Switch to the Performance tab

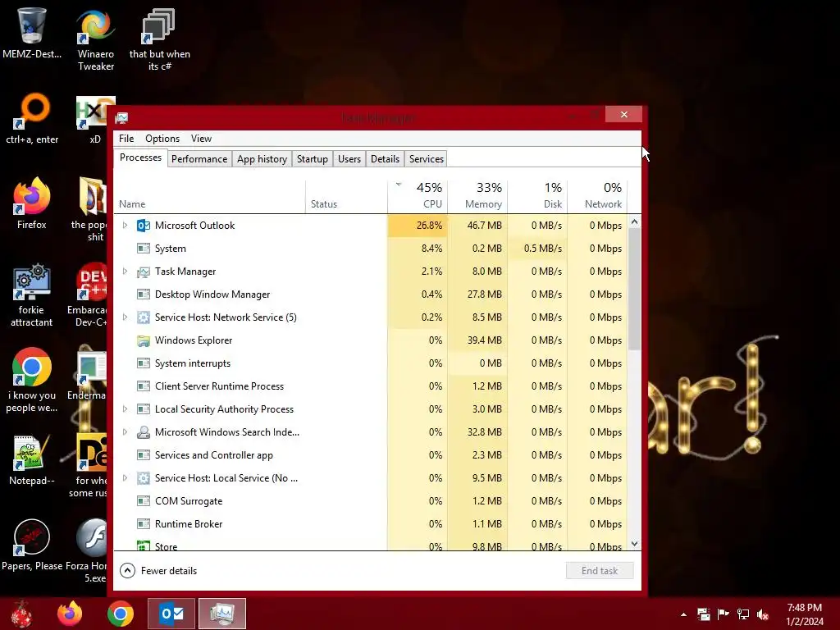tap(199, 159)
